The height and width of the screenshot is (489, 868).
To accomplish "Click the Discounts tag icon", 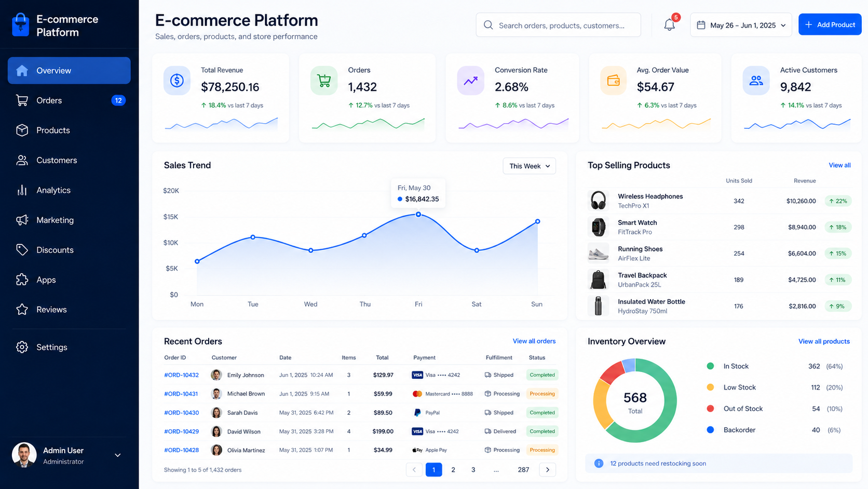I will (x=22, y=250).
